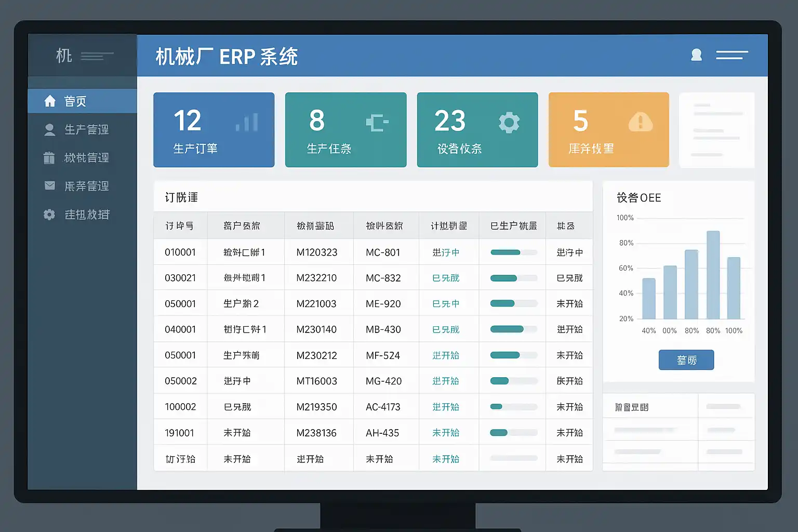Click the M219350 cell
Viewport: 798px width, 532px height.
pyautogui.click(x=317, y=407)
